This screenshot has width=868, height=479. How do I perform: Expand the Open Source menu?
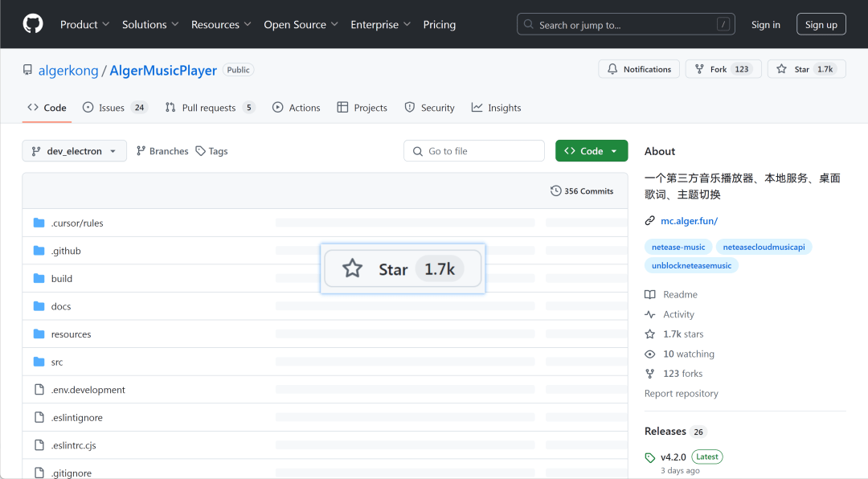click(301, 24)
